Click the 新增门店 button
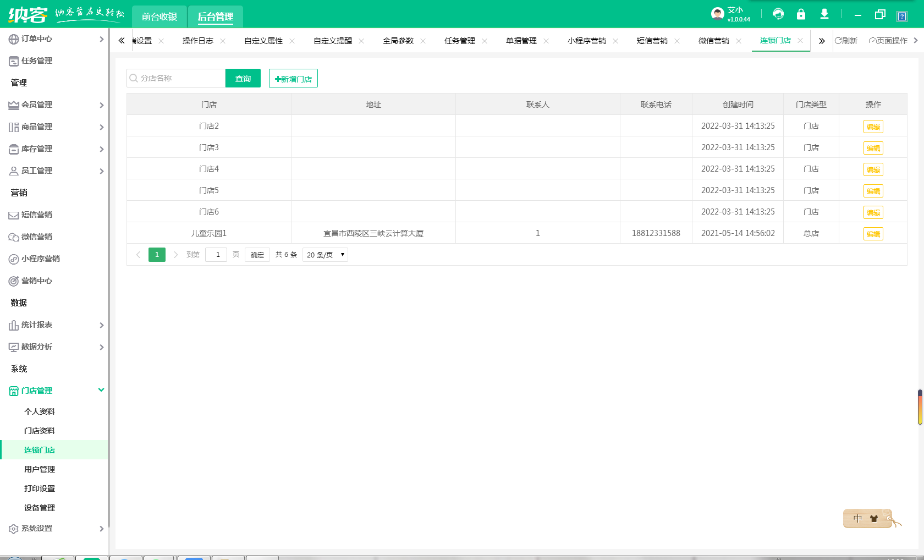 (293, 79)
